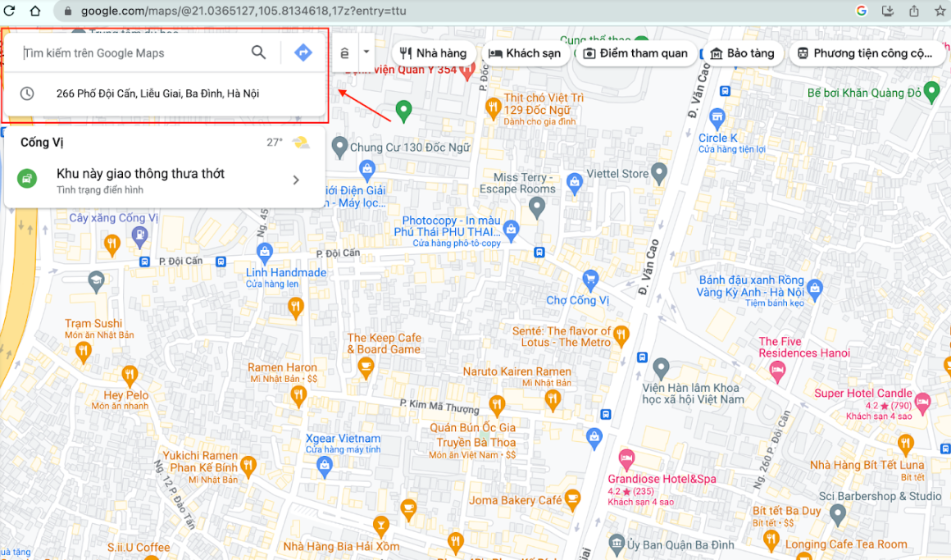This screenshot has width=951, height=560.
Task: Click the browser address bar URL
Action: point(243,11)
